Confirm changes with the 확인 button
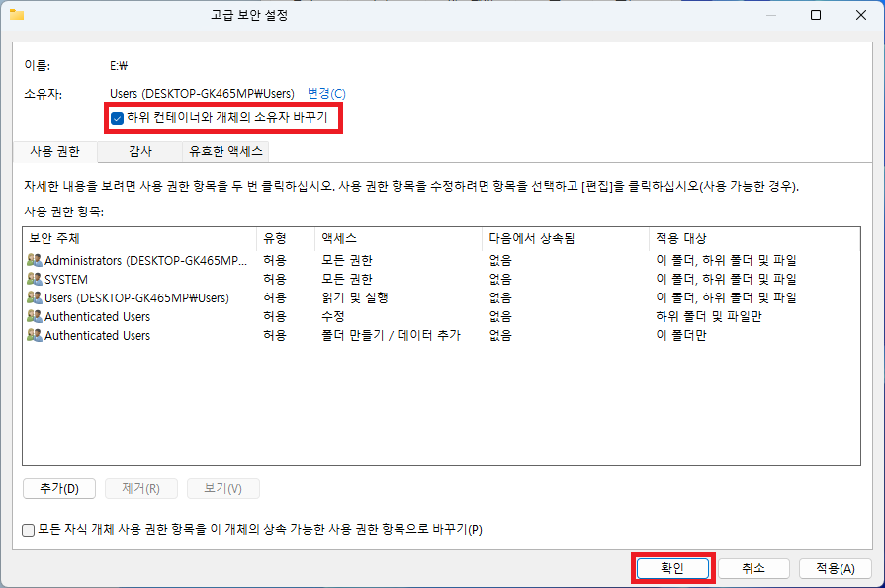Image resolution: width=885 pixels, height=588 pixels. (672, 567)
